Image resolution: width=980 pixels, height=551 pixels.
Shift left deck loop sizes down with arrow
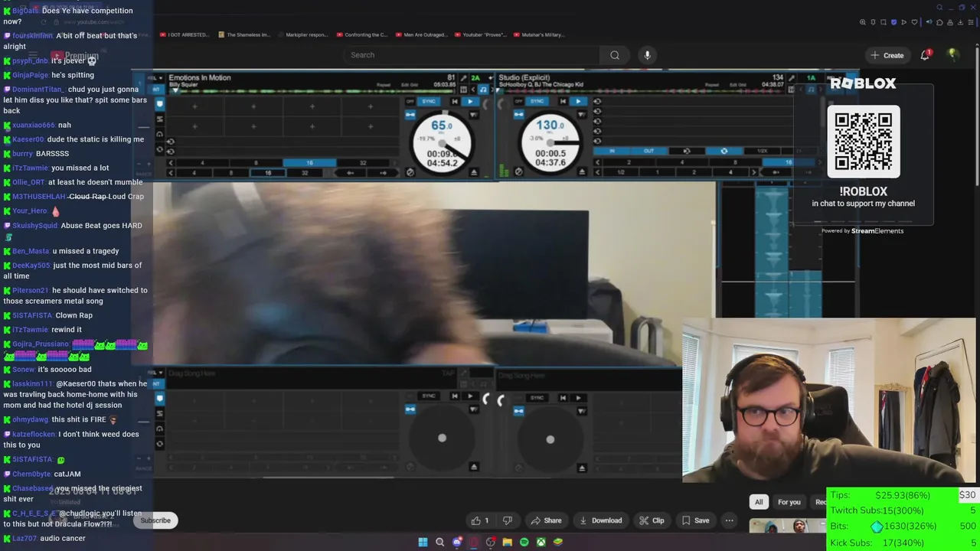170,163
